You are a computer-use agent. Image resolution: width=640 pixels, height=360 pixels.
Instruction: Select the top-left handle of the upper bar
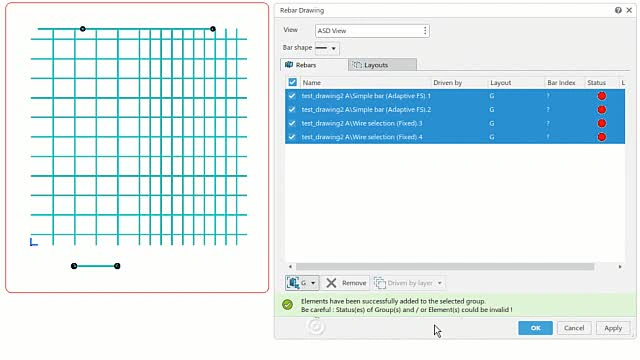tap(83, 29)
